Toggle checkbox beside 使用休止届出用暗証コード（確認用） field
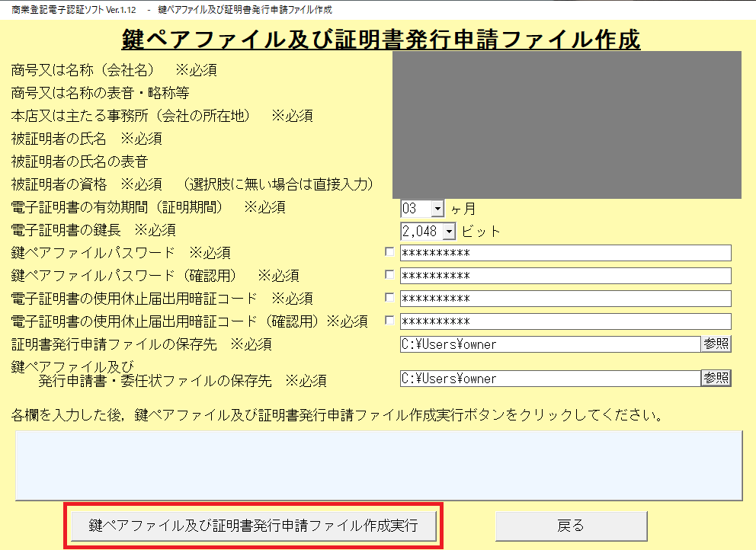 390,321
